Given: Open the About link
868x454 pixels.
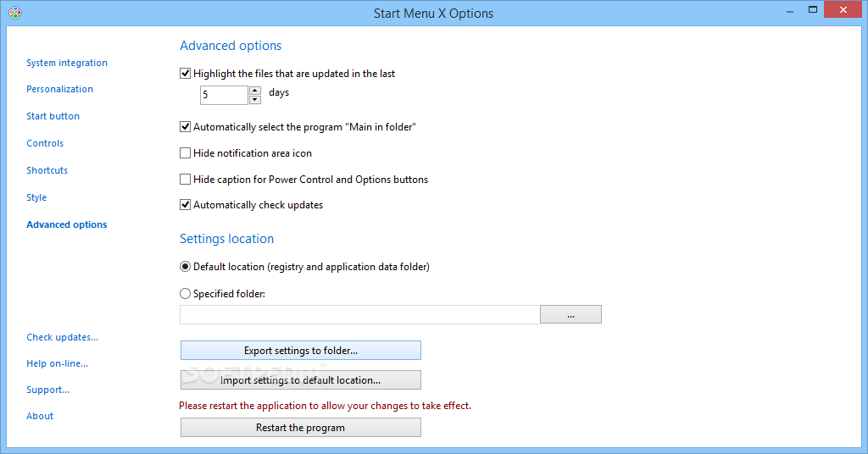Looking at the screenshot, I should pyautogui.click(x=40, y=416).
